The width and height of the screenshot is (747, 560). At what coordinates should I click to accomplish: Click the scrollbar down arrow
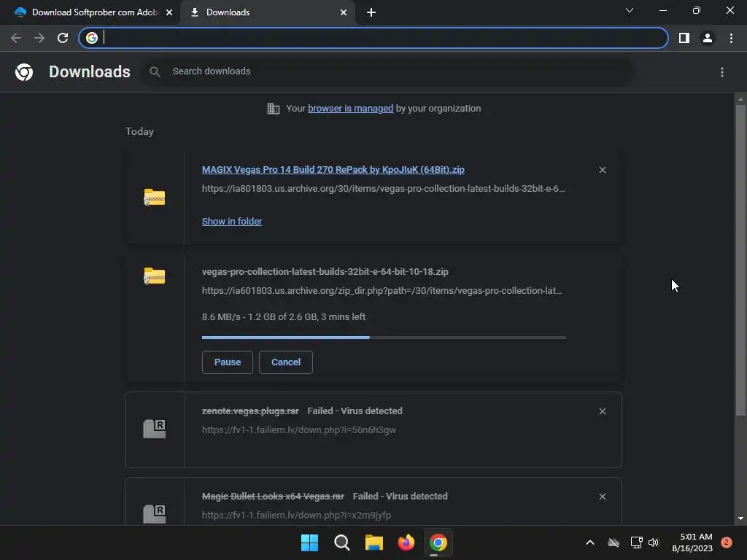(x=740, y=518)
